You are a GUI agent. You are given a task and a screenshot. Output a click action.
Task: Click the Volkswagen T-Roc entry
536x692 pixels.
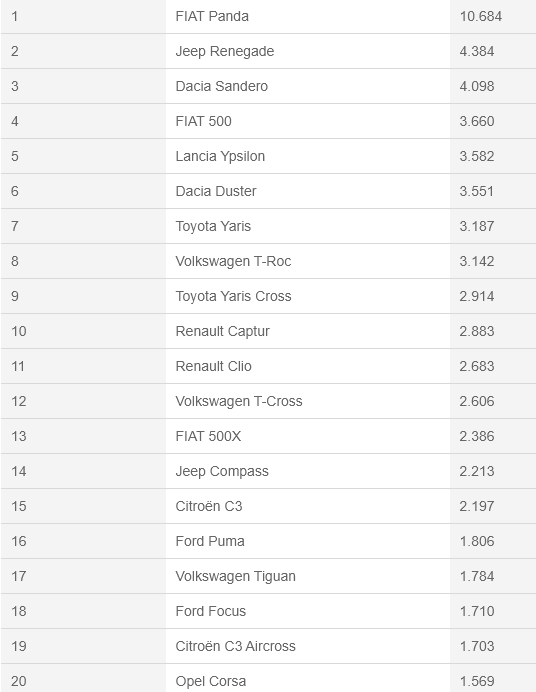[233, 261]
